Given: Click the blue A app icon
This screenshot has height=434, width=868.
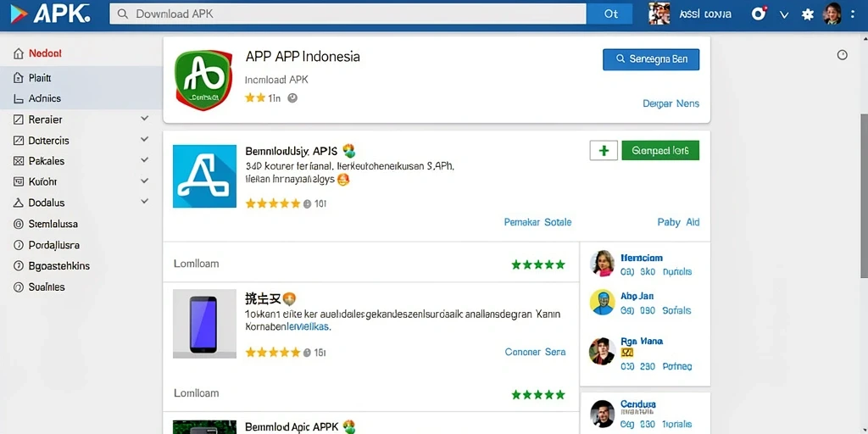Looking at the screenshot, I should pyautogui.click(x=204, y=176).
